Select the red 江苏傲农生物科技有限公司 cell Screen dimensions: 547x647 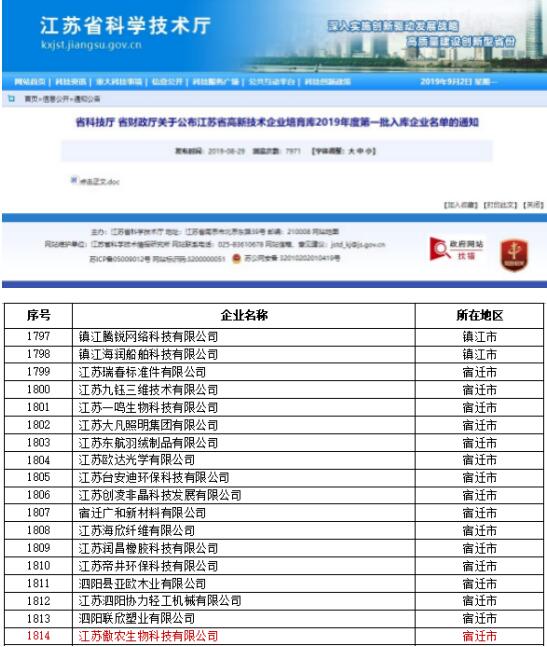point(244,636)
